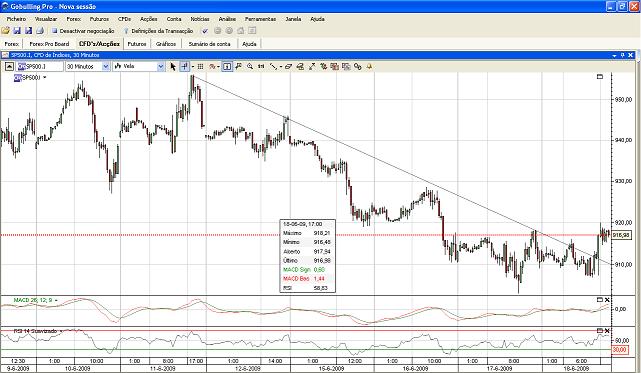Screen dimensions: 641x373
Task: Toggle the chart grid icon
Action: [x=200, y=66]
